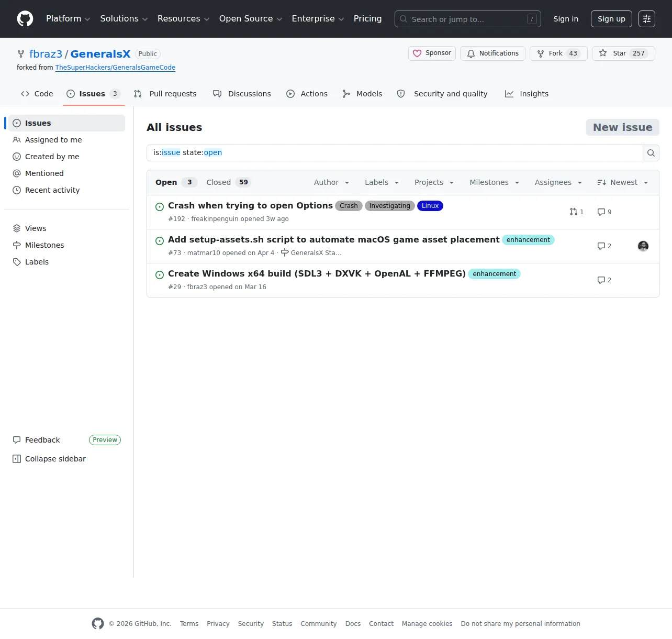Open comments icon on Windows x64 build issue
This screenshot has width=672, height=639.
[x=604, y=280]
